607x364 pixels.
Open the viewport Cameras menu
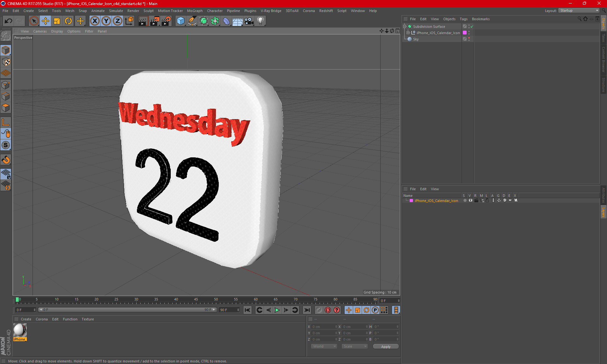tap(40, 31)
